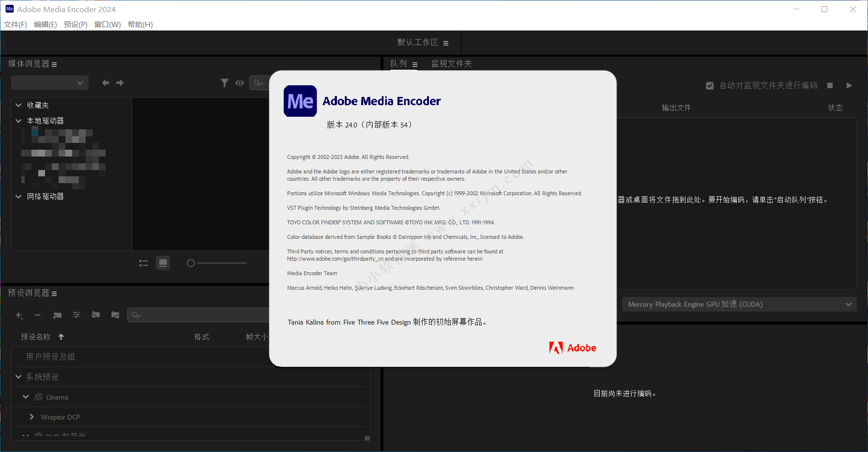Click the export presets folder icon
The height and width of the screenshot is (452, 868).
click(x=115, y=315)
